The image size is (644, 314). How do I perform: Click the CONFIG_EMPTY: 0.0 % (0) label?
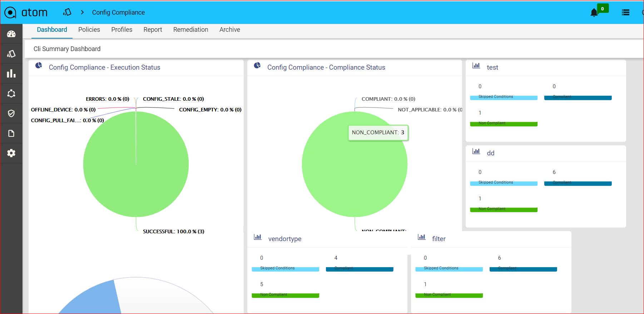[x=210, y=110]
